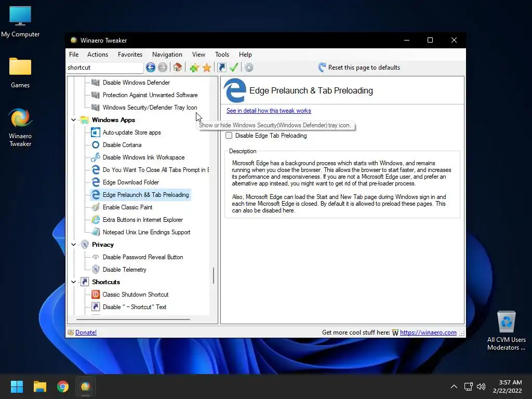Viewport: 532px width, 399px height.
Task: Click the grey Forward navigation arrow
Action: pos(163,67)
